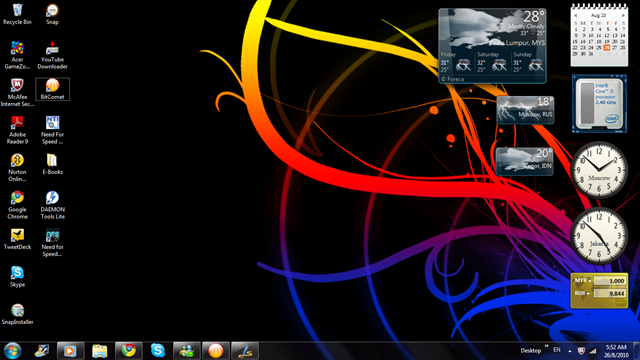Image resolution: width=640 pixels, height=360 pixels.
Task: Switch to Google Chrome in the taskbar
Action: coord(129,351)
